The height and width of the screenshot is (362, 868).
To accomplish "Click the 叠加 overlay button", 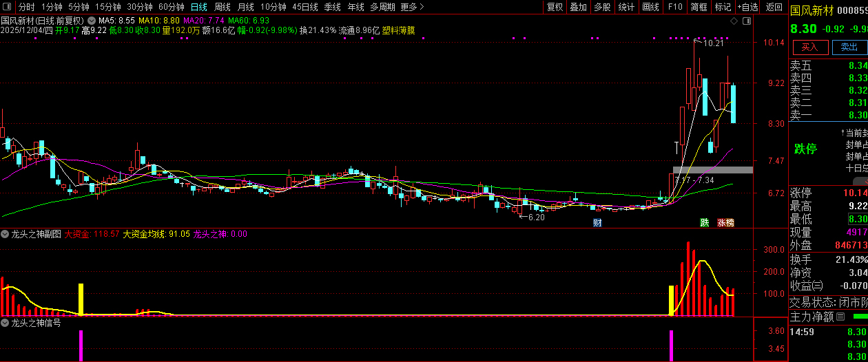I will [x=578, y=7].
